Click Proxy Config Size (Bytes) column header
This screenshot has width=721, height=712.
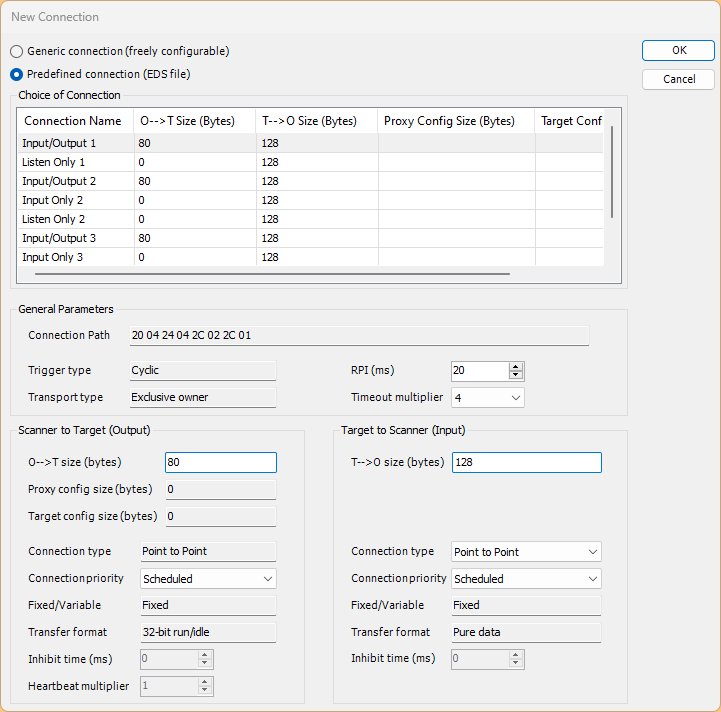coord(450,121)
